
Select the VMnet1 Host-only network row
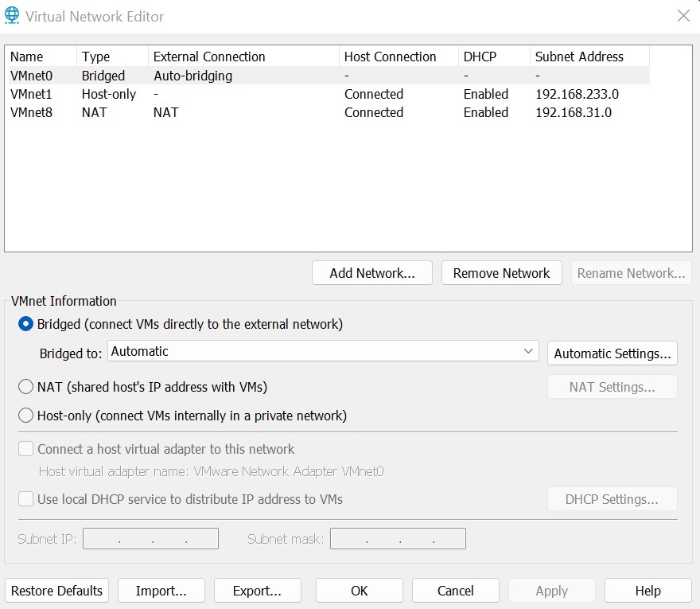click(x=329, y=94)
